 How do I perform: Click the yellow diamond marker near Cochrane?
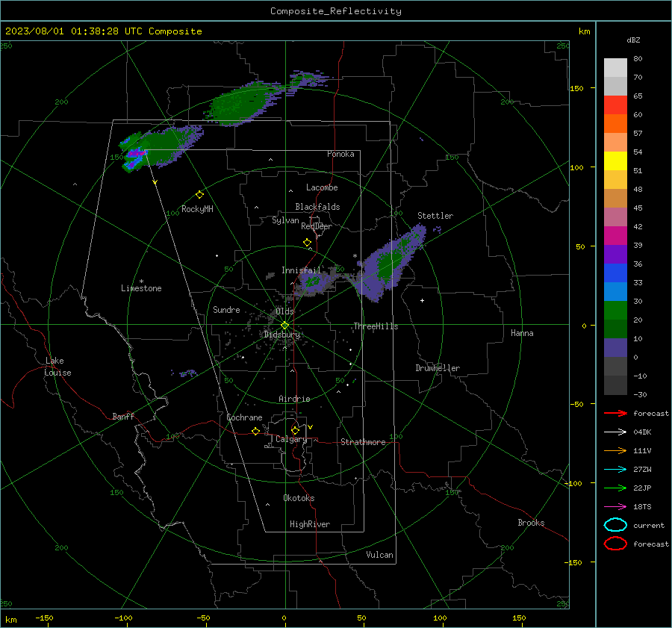click(255, 432)
